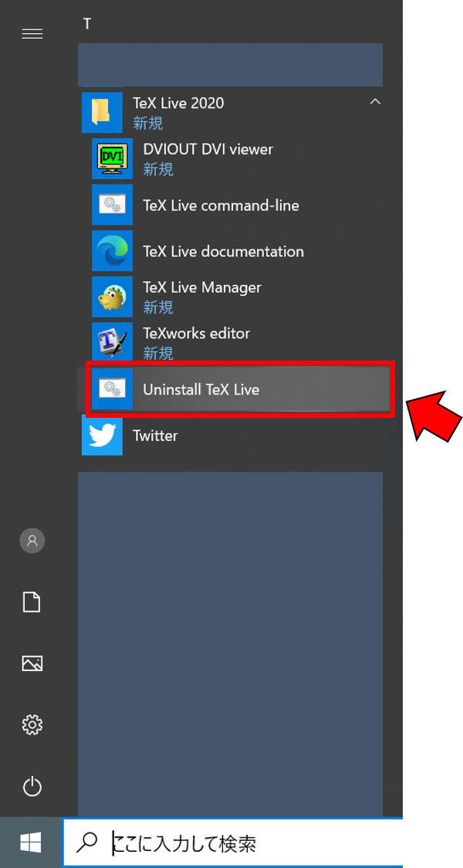The height and width of the screenshot is (868, 463).
Task: Open the Settings gear icon in the Start sidebar
Action: pos(32,724)
